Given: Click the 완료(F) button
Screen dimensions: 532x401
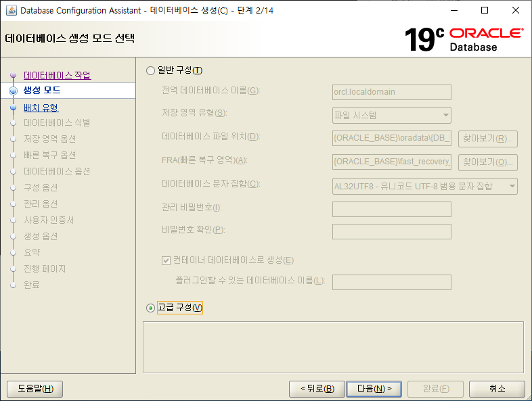Looking at the screenshot, I should [x=435, y=389].
